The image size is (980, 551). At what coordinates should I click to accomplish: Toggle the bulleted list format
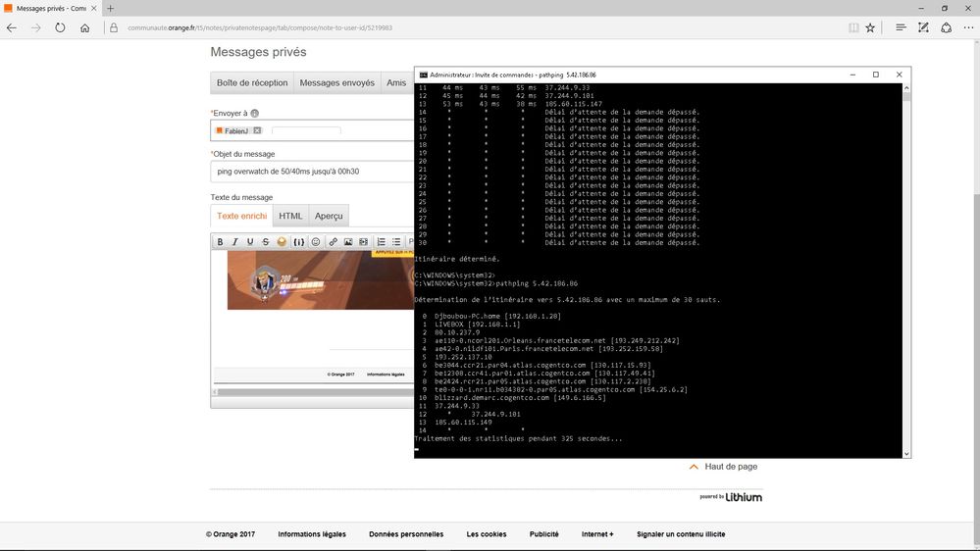click(x=396, y=242)
